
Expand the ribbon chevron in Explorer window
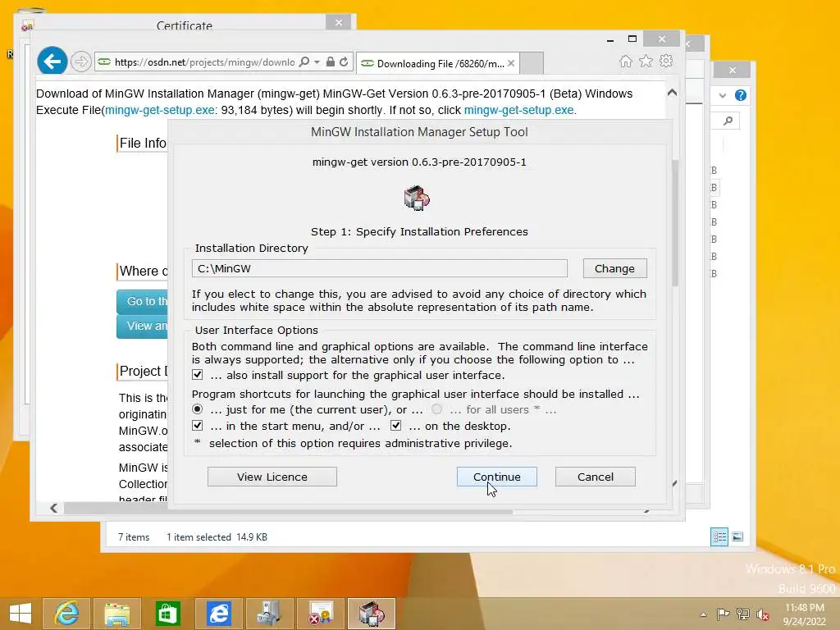coord(723,95)
